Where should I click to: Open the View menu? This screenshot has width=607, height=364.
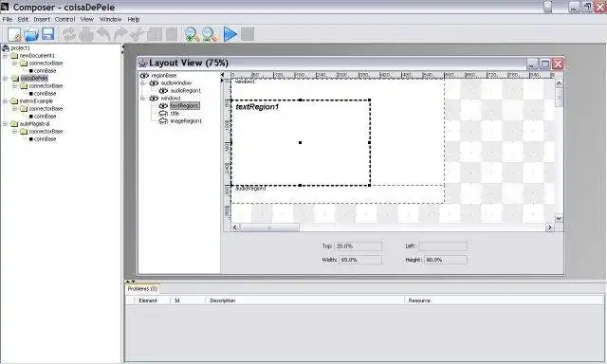pos(86,19)
